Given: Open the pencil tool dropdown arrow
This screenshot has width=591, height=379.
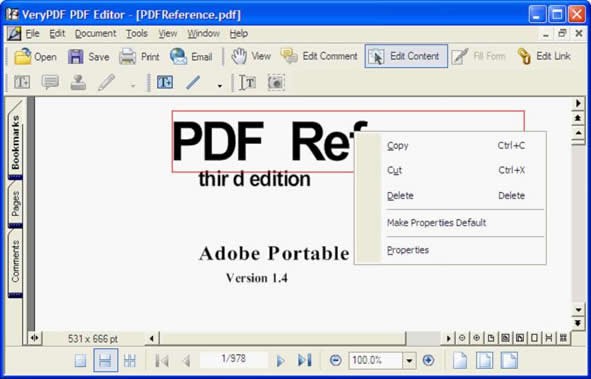Looking at the screenshot, I should coord(133,86).
